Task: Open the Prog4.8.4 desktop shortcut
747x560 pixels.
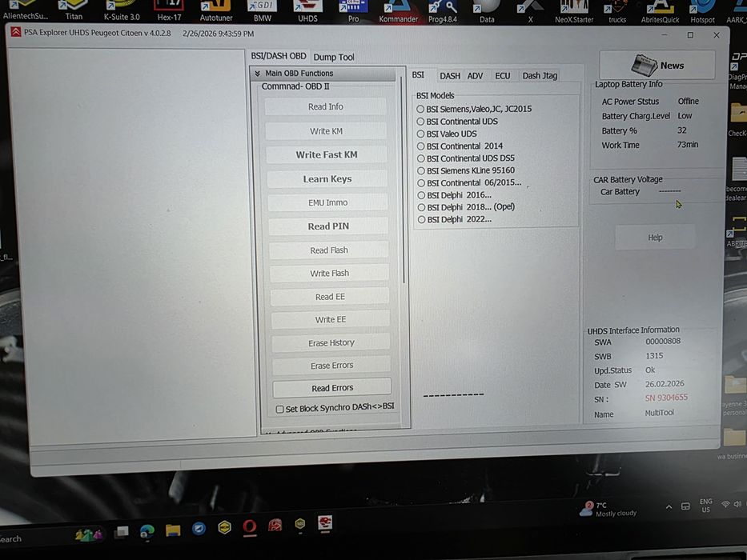Action: 443,10
